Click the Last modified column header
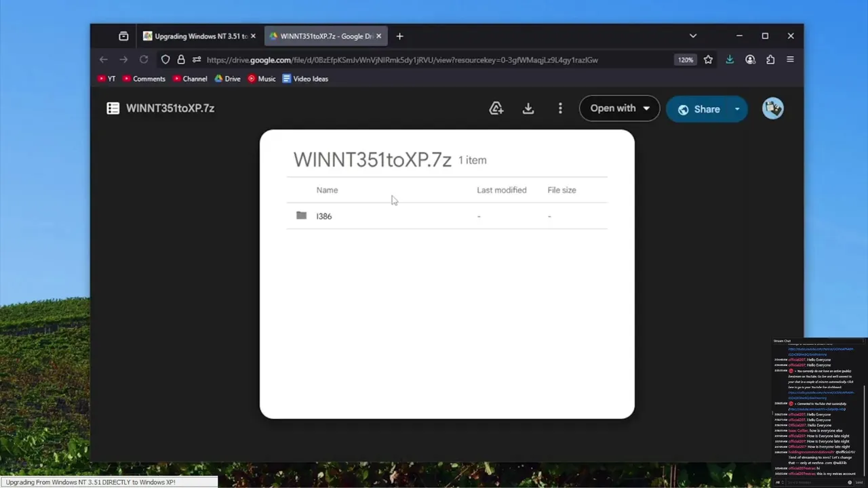Screen dimensions: 868x488 (x=502, y=190)
